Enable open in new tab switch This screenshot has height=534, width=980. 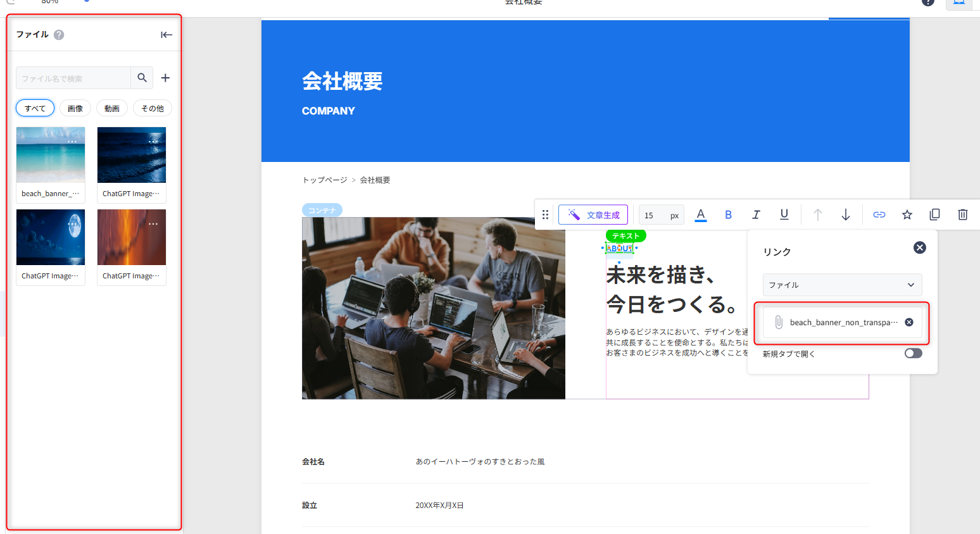[x=913, y=353]
